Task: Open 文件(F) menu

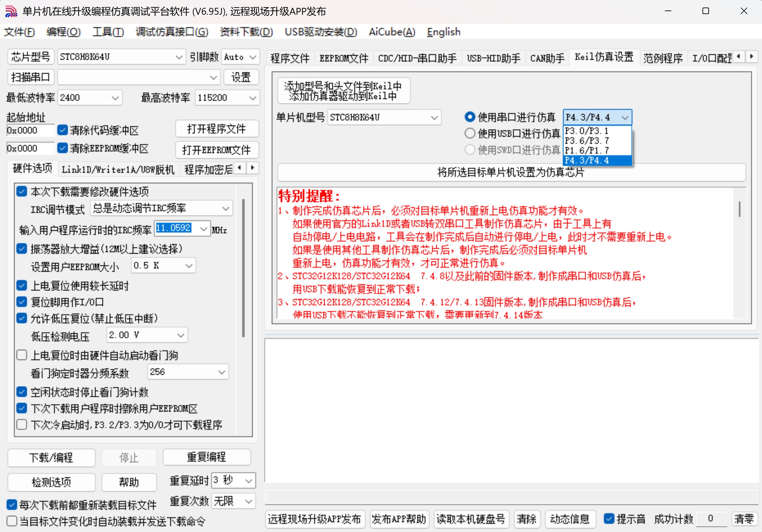Action: pos(19,32)
